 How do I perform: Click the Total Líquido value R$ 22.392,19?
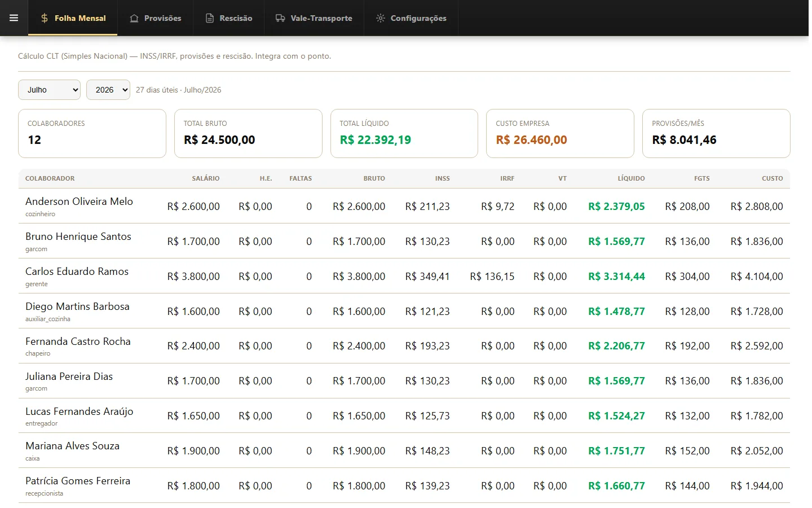pos(376,140)
